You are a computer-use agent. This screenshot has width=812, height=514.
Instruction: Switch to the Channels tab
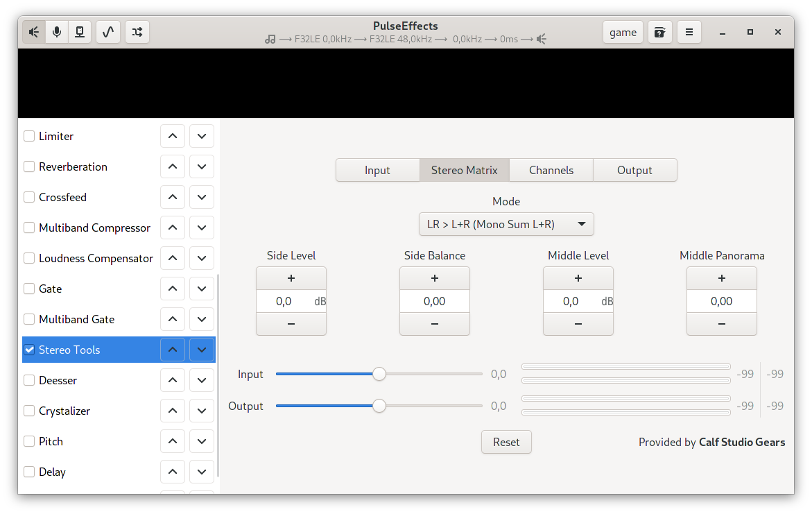point(551,171)
